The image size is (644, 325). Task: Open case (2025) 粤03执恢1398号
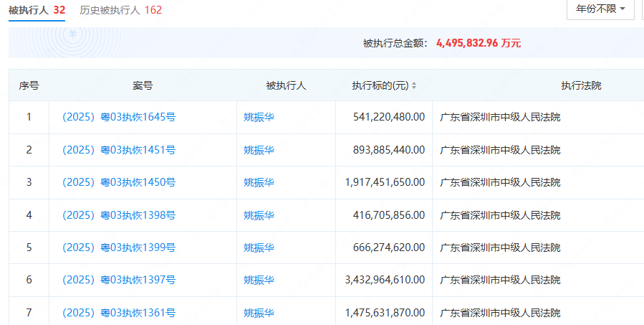pyautogui.click(x=119, y=215)
